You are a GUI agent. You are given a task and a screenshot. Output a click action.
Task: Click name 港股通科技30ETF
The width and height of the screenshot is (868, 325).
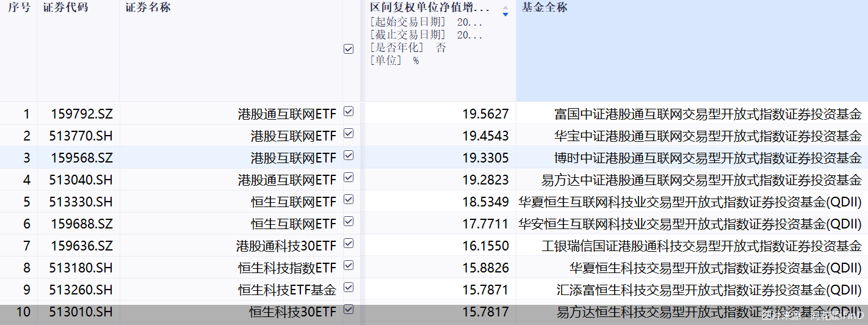(x=286, y=246)
